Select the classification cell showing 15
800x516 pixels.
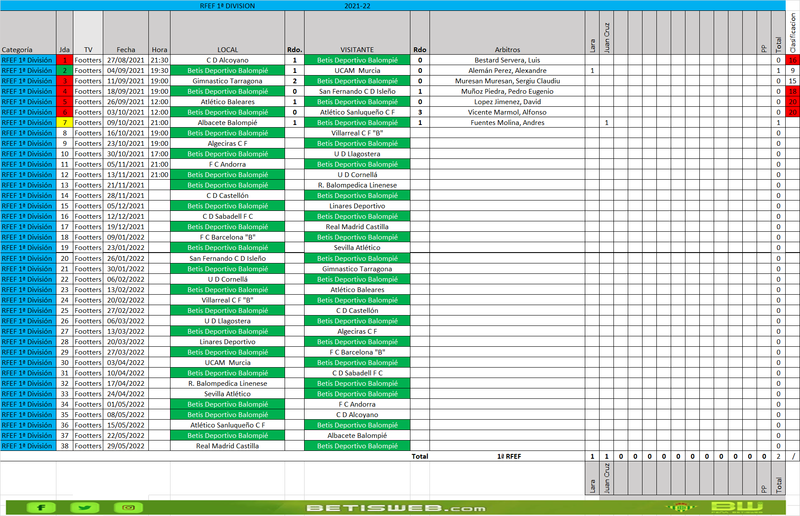(793, 81)
